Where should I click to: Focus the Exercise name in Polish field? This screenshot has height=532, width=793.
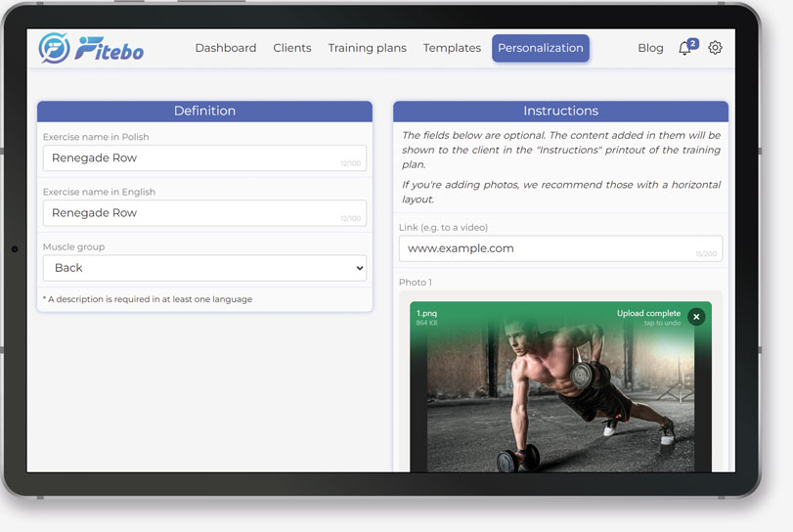coord(204,158)
